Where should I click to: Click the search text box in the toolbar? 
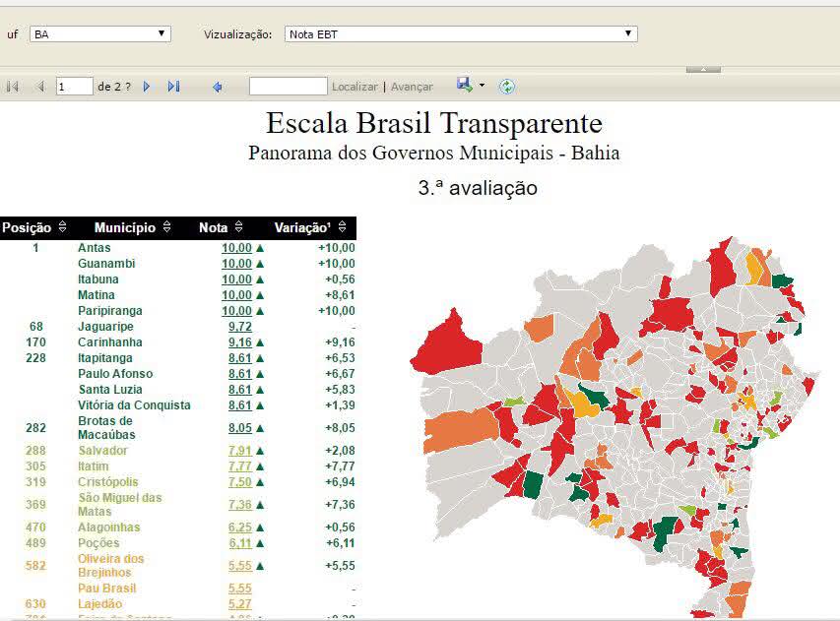(289, 87)
